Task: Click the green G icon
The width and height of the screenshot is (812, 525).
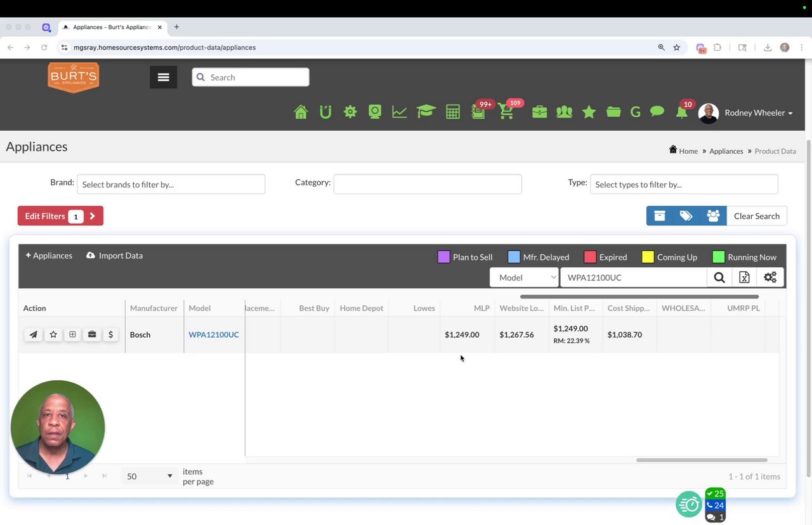Action: (x=636, y=112)
